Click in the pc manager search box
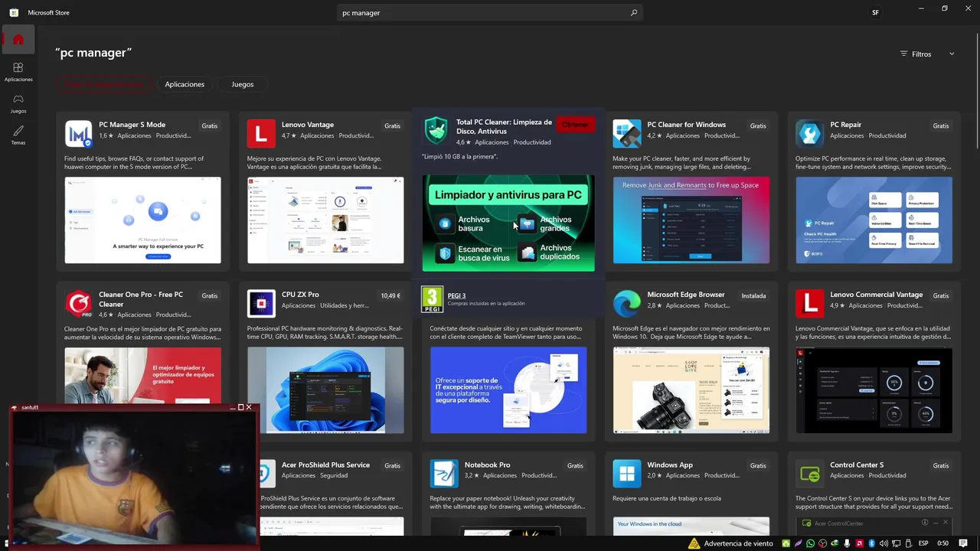 tap(490, 12)
